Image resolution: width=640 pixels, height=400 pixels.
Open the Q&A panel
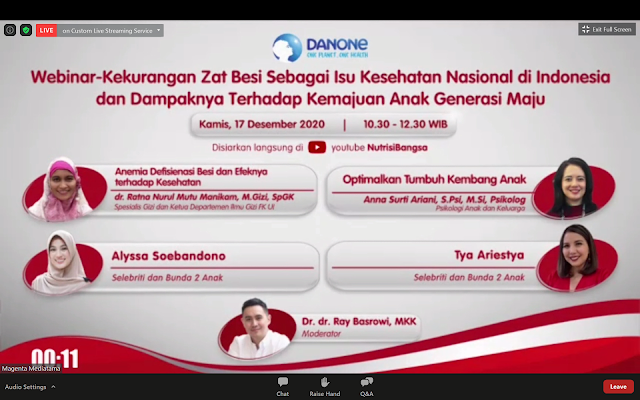367,387
